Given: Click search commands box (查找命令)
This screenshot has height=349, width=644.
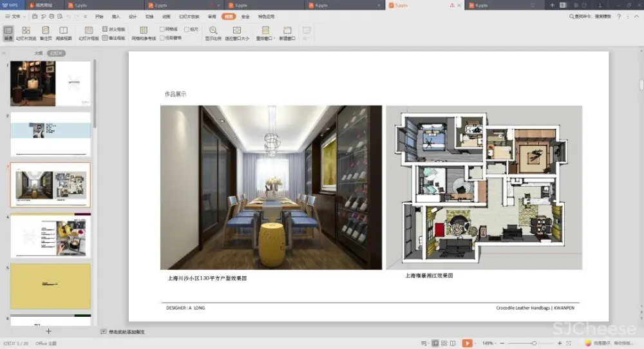Looking at the screenshot, I should coord(590,17).
